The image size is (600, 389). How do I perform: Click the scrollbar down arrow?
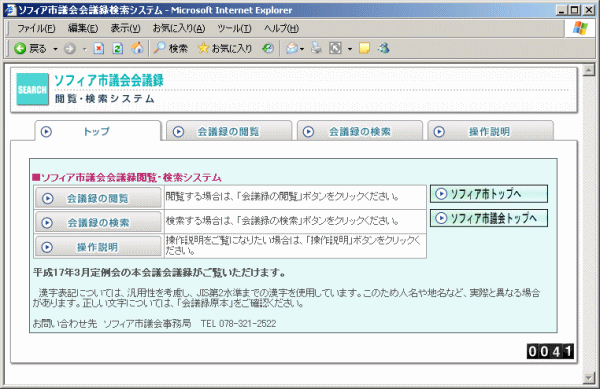click(589, 378)
